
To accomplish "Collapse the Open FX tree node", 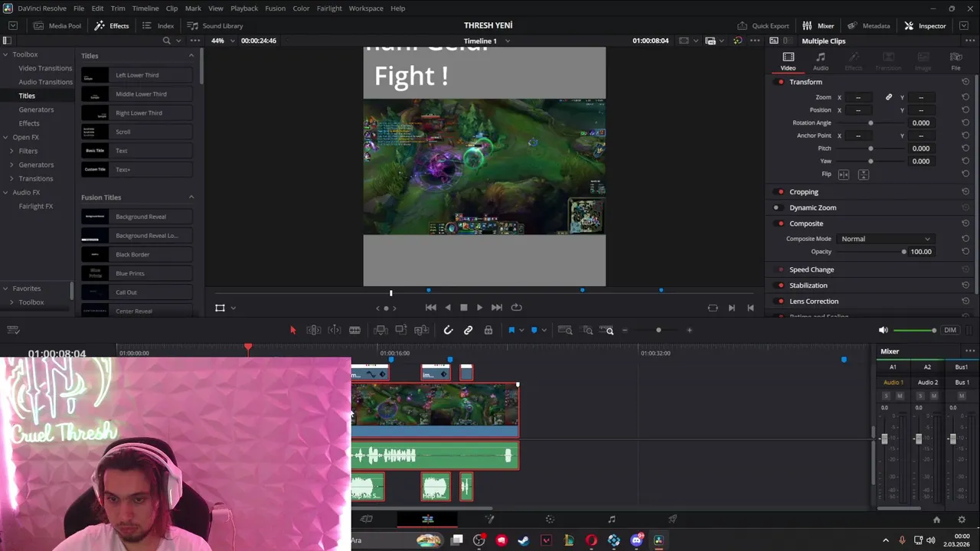I will (x=5, y=137).
